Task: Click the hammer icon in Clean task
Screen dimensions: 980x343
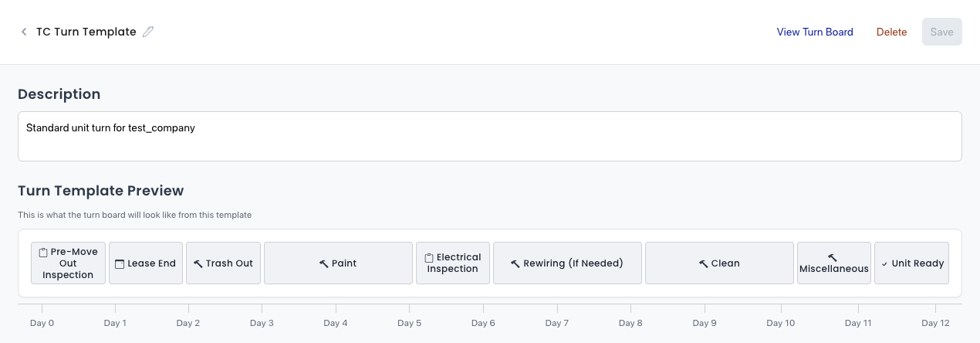Action: [x=704, y=263]
